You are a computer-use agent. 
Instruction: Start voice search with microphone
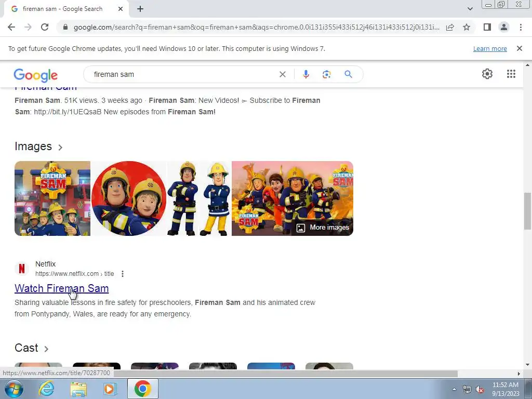(305, 74)
